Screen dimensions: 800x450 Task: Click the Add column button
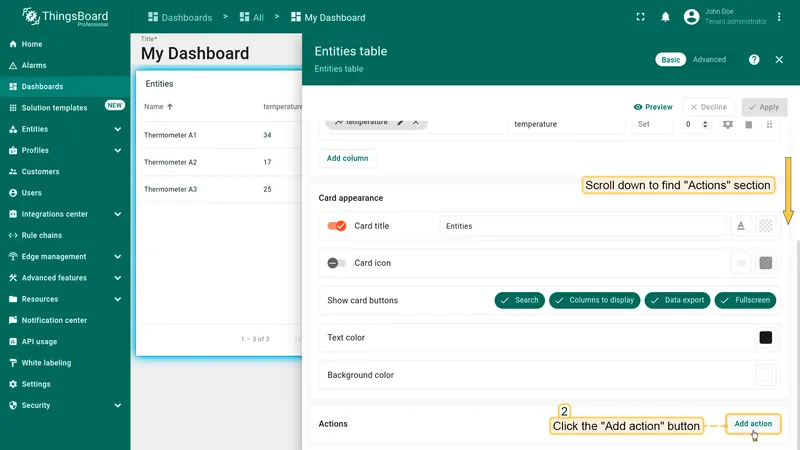(x=347, y=158)
